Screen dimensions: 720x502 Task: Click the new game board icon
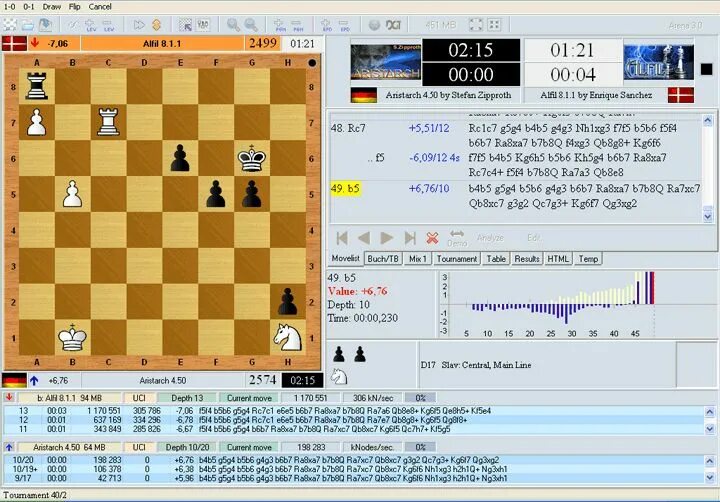tap(10, 24)
